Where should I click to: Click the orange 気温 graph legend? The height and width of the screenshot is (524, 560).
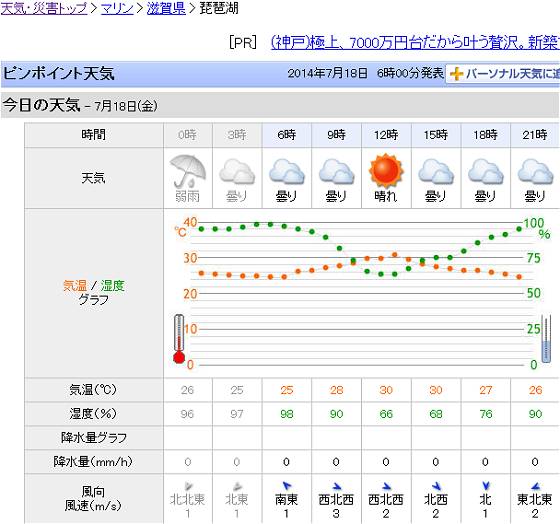(x=75, y=286)
